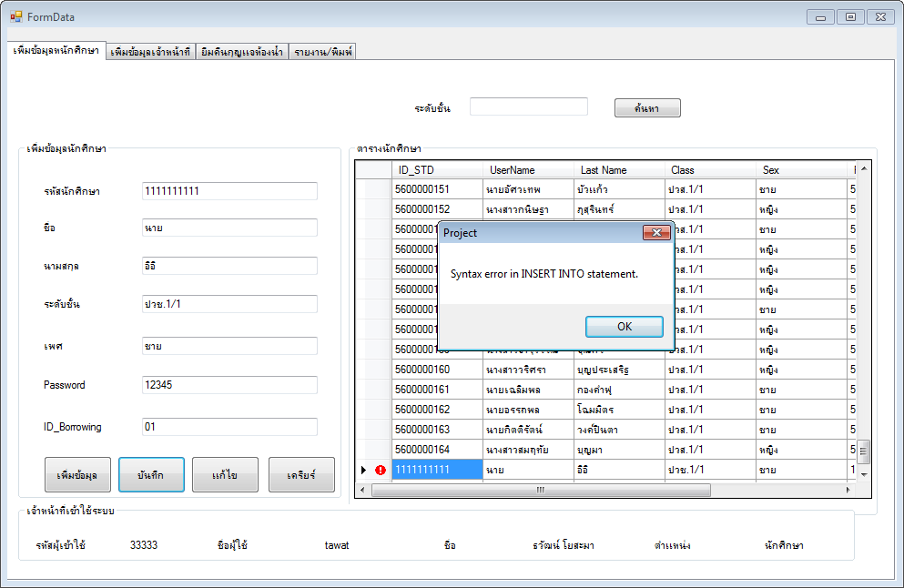Click the Last Name cell บุญประเสริฐ

619,370
